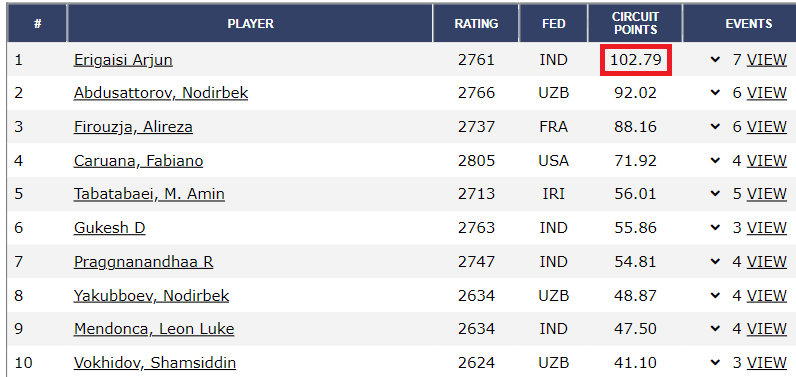
Task: Expand events chevron for Erigaisi Arjun
Action: tap(715, 60)
